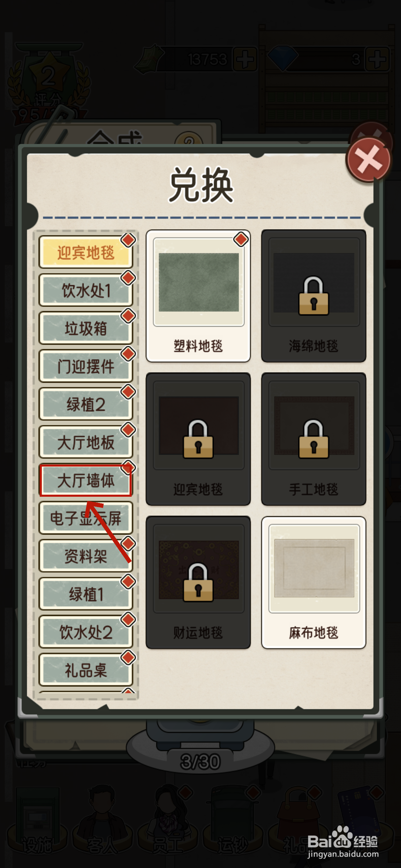Open the 饮水处1 category
This screenshot has height=868, width=401.
[86, 290]
